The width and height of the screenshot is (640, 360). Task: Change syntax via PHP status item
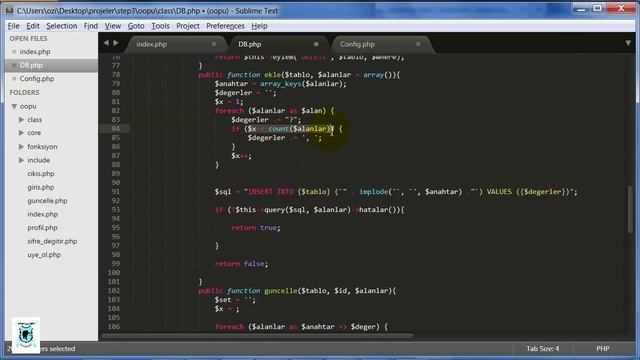click(603, 349)
